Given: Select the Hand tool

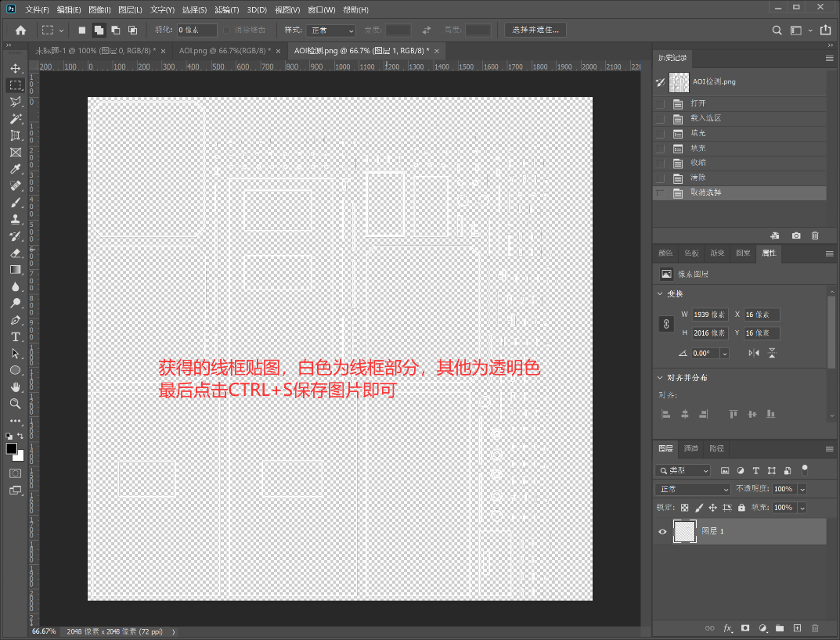Looking at the screenshot, I should pos(16,387).
